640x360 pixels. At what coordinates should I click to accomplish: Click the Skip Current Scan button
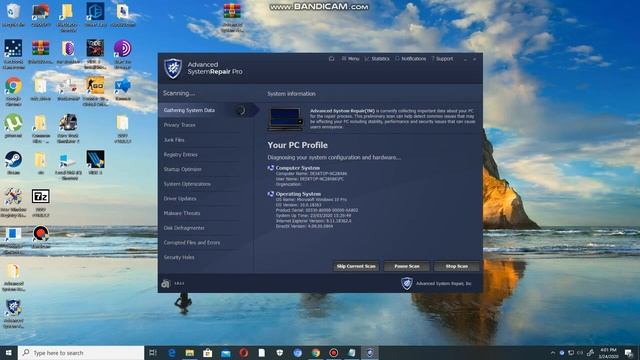click(x=356, y=266)
